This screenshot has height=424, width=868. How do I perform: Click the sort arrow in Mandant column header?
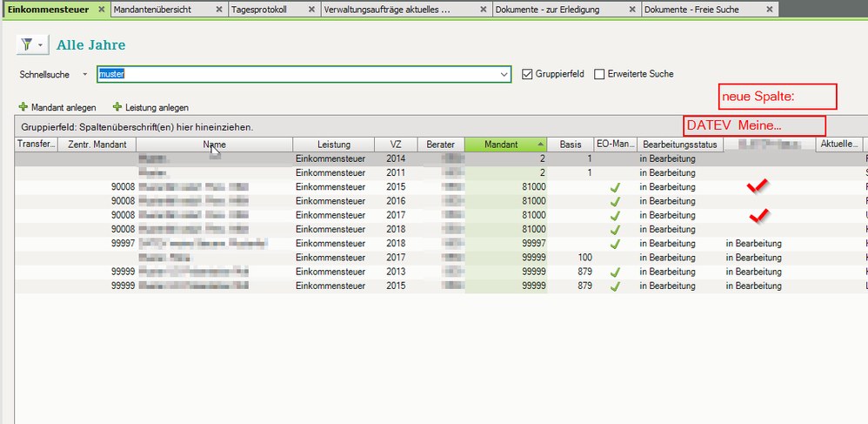pyautogui.click(x=541, y=144)
